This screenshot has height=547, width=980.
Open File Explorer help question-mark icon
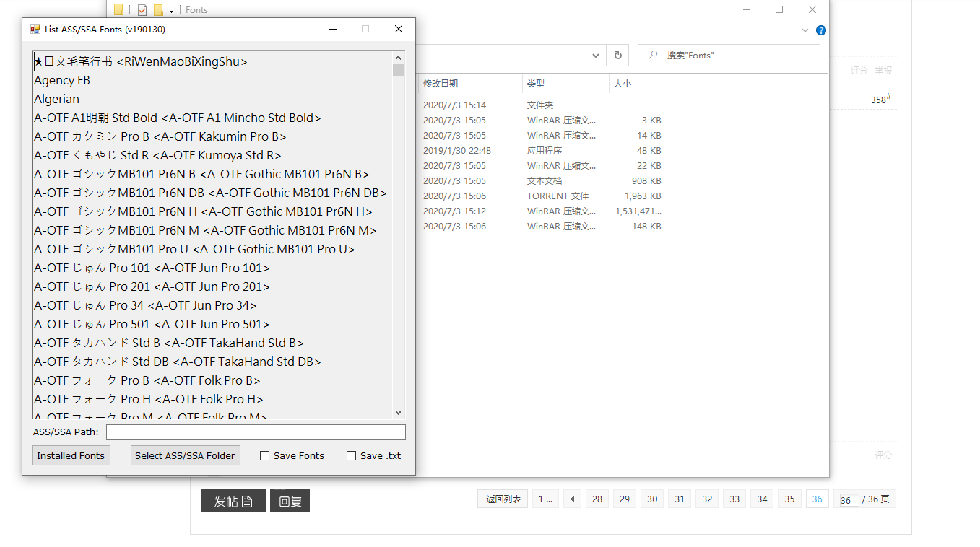(821, 30)
